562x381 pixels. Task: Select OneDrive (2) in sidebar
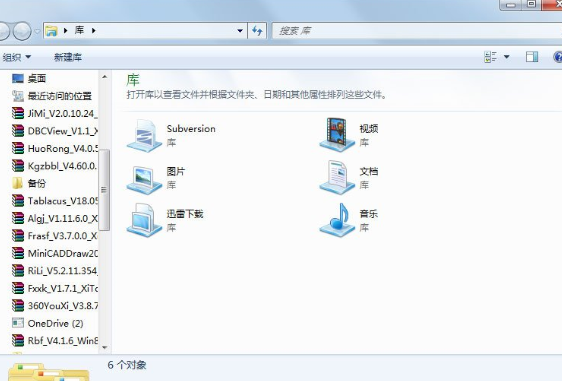pyautogui.click(x=48, y=323)
